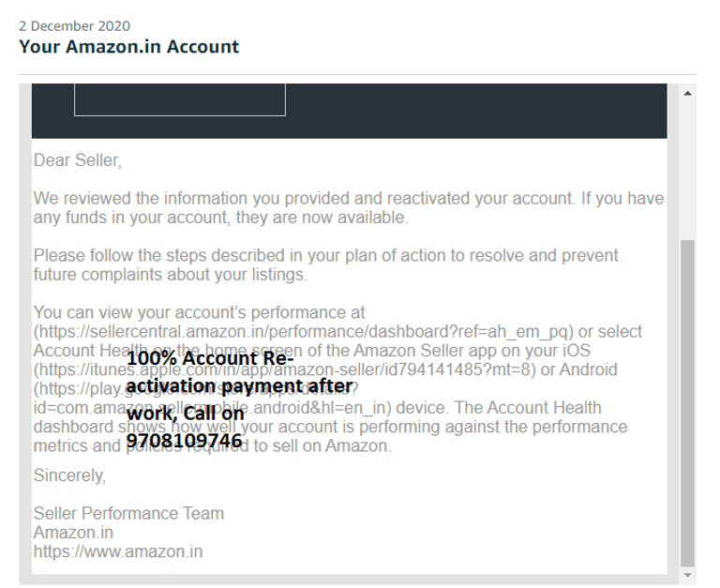
Task: Click the '100% Account Re-activation' overlay text
Action: tap(211, 359)
